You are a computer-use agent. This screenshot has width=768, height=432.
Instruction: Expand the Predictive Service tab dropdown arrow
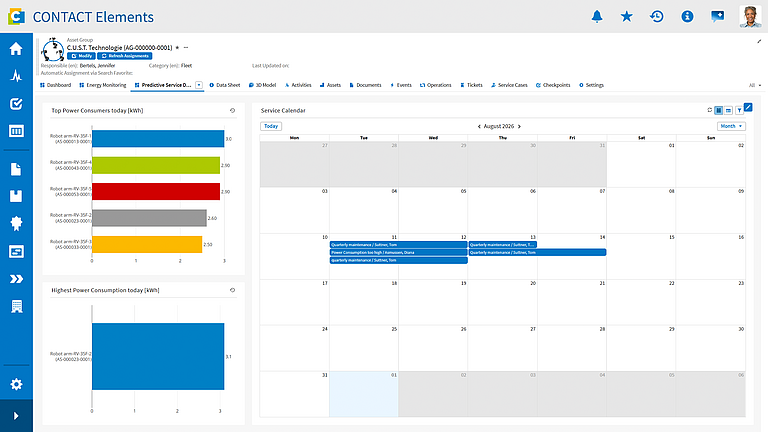coord(199,85)
